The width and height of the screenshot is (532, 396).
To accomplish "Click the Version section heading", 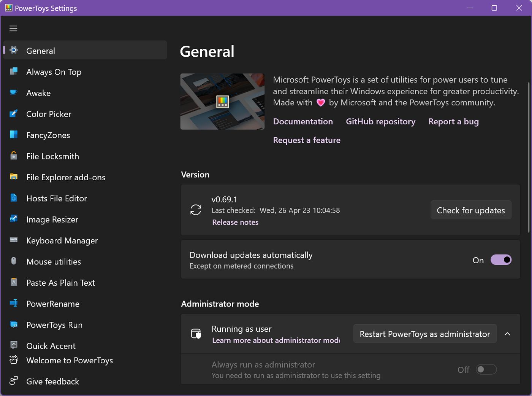I will point(195,175).
